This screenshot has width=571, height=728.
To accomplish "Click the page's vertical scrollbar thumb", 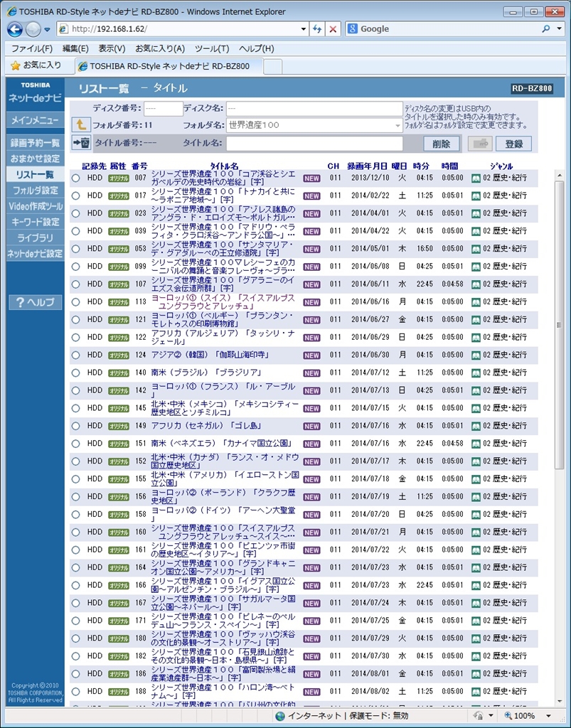I will pyautogui.click(x=559, y=325).
